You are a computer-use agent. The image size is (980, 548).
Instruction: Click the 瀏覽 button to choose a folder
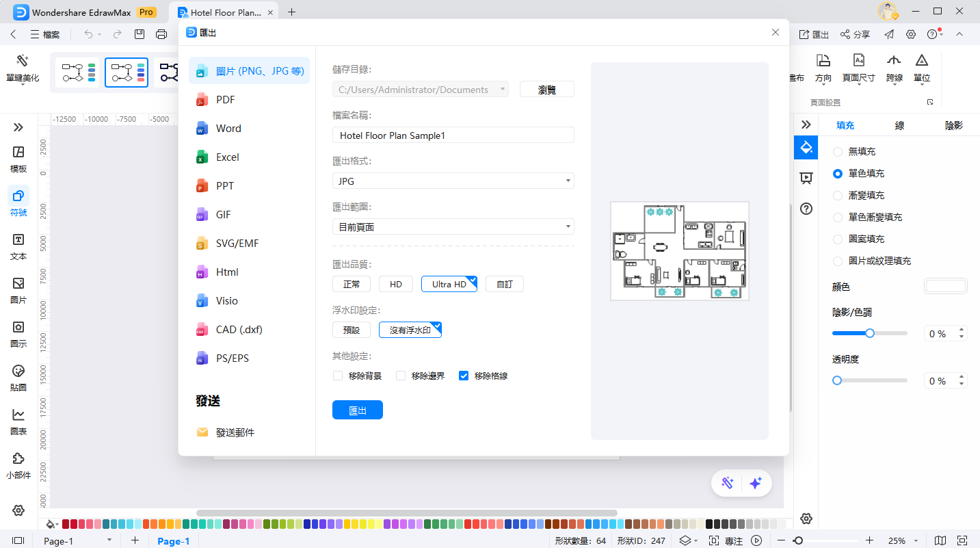tap(546, 89)
